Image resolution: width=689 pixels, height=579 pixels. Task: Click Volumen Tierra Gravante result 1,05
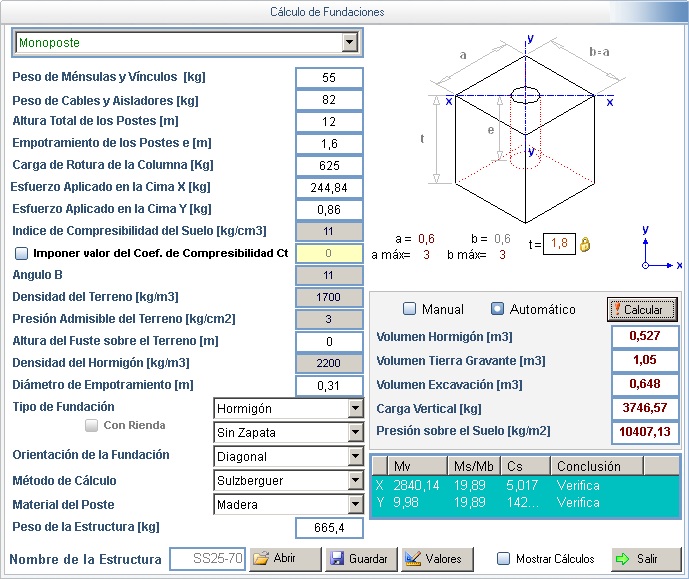(x=645, y=360)
